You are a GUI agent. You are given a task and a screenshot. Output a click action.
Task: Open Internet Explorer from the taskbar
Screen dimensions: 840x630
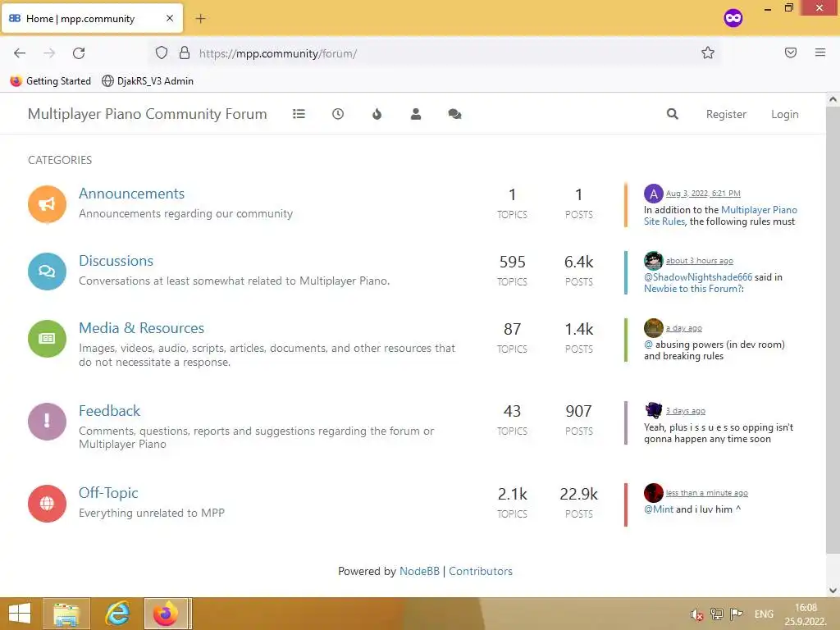[118, 614]
